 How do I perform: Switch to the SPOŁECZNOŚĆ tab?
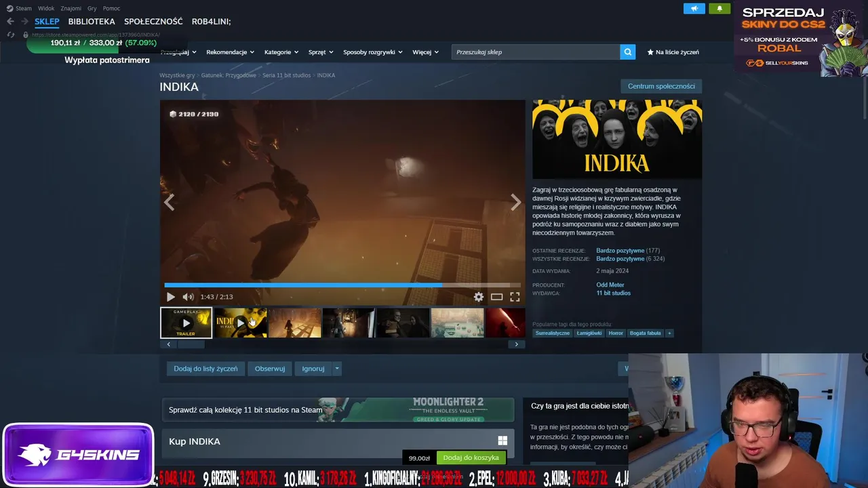pos(153,22)
